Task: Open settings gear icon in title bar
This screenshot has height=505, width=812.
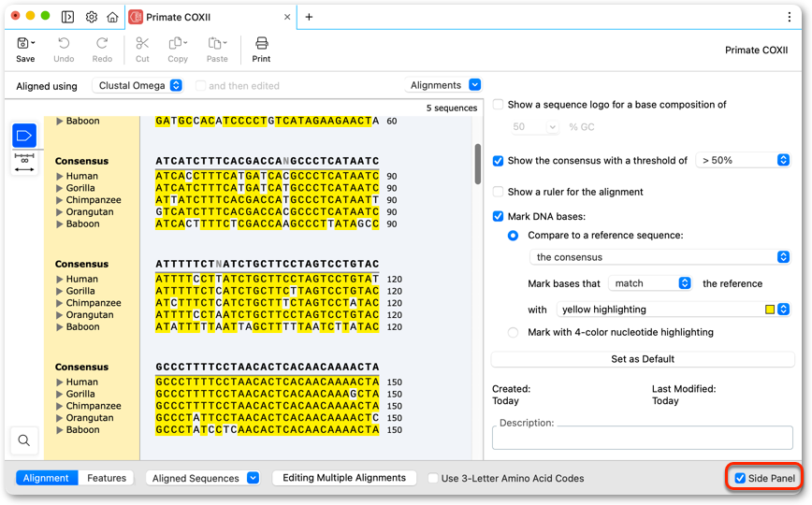Action: [x=91, y=17]
